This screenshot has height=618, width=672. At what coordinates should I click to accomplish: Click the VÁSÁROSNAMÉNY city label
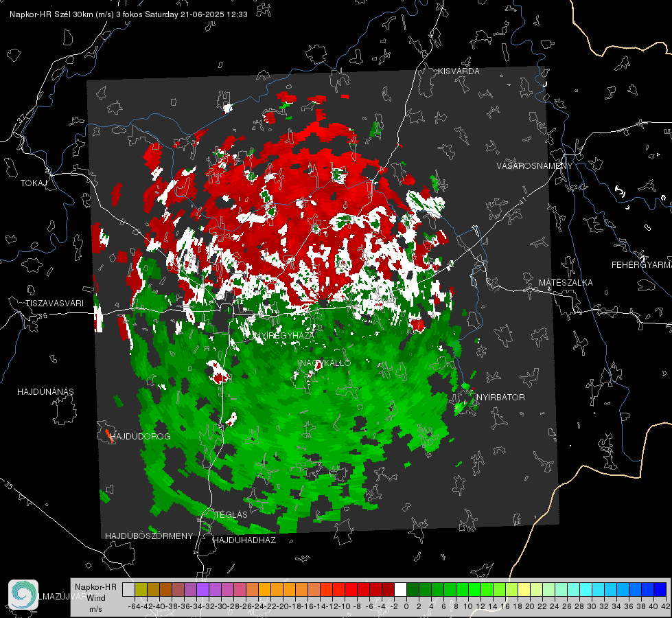[x=535, y=165]
